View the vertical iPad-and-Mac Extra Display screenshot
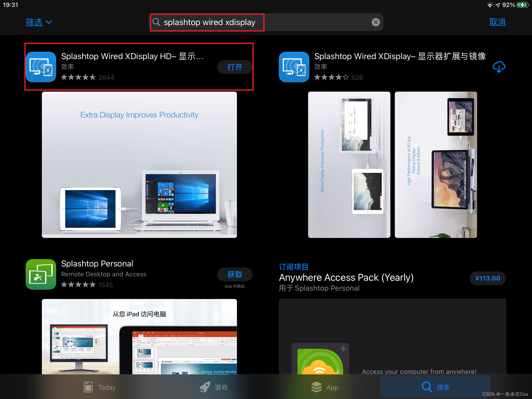 pos(349,165)
